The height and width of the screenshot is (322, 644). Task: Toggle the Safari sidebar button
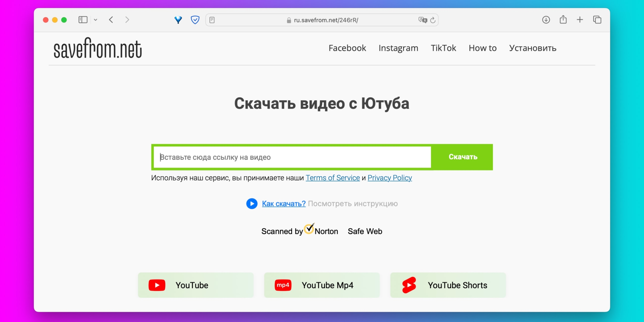[83, 20]
